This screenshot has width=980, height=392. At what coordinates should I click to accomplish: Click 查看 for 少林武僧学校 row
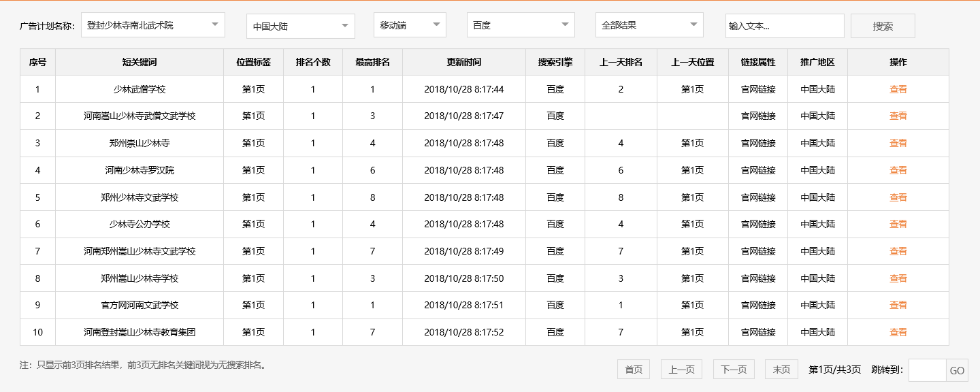click(898, 89)
